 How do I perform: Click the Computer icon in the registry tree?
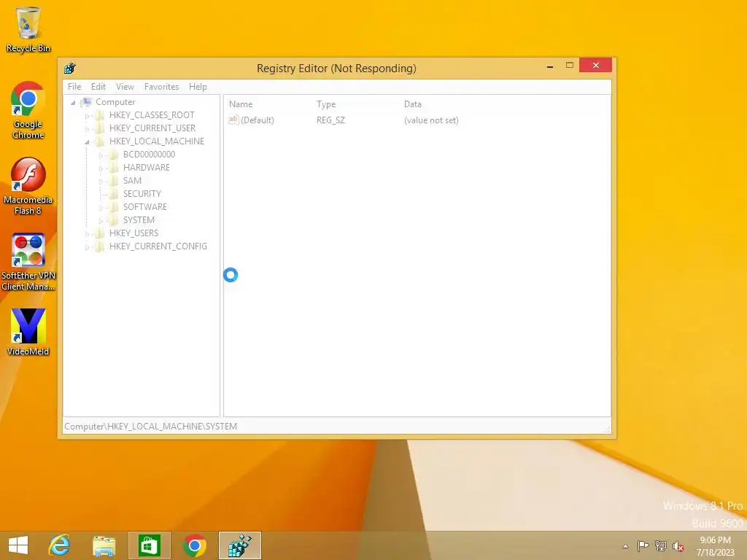click(86, 102)
